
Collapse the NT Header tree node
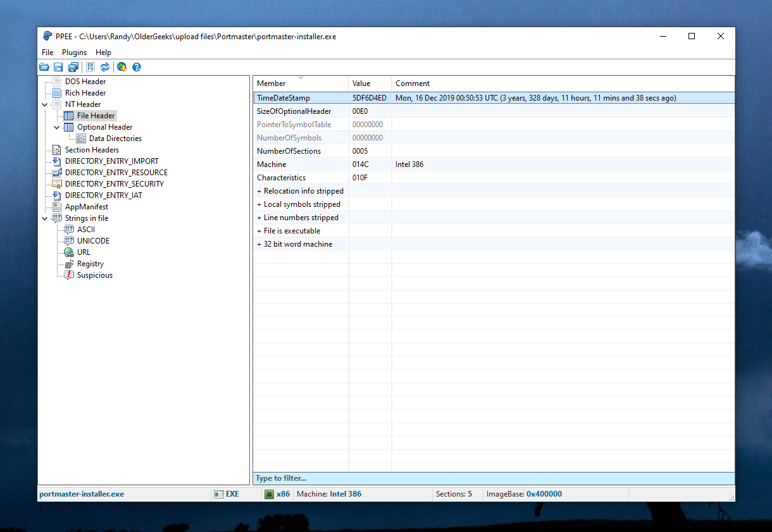pyautogui.click(x=45, y=104)
